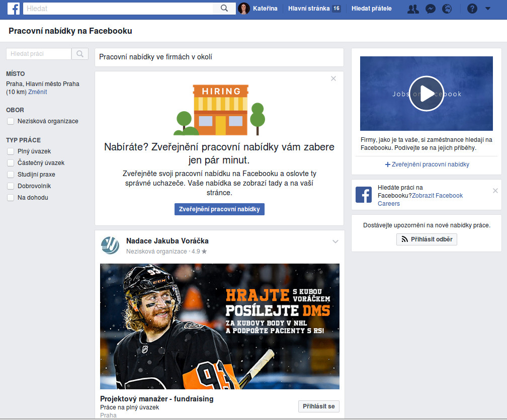Close the hiring promo card
The height and width of the screenshot is (420, 507).
pos(333,78)
